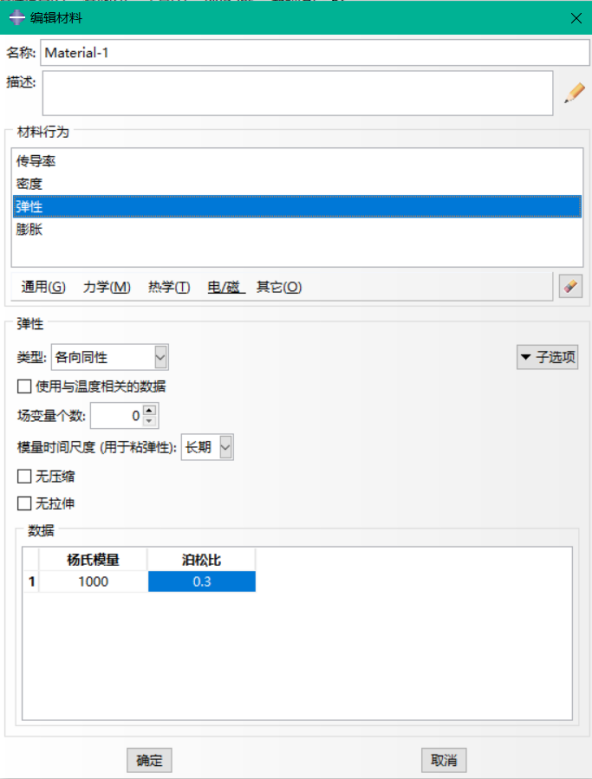Close the 编辑材料 dialog
This screenshot has height=779, width=592.
(576, 18)
